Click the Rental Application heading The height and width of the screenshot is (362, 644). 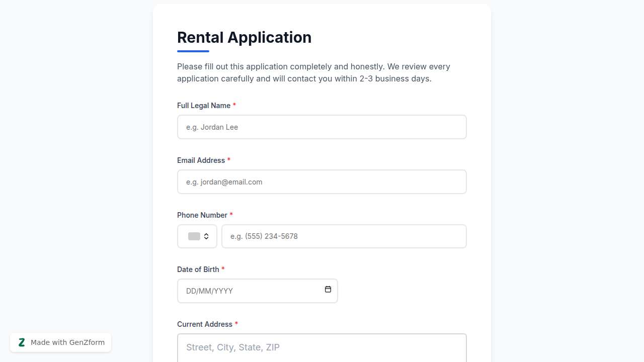tap(244, 37)
